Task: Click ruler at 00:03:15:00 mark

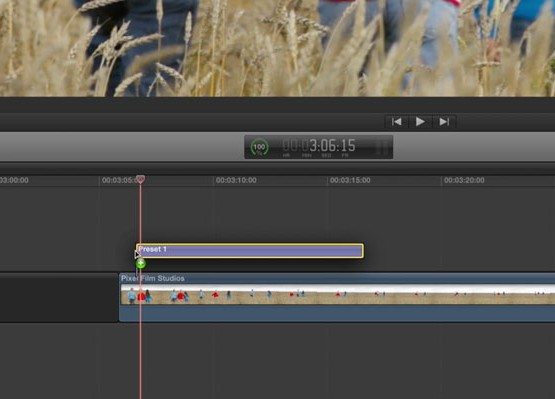Action: click(x=350, y=180)
